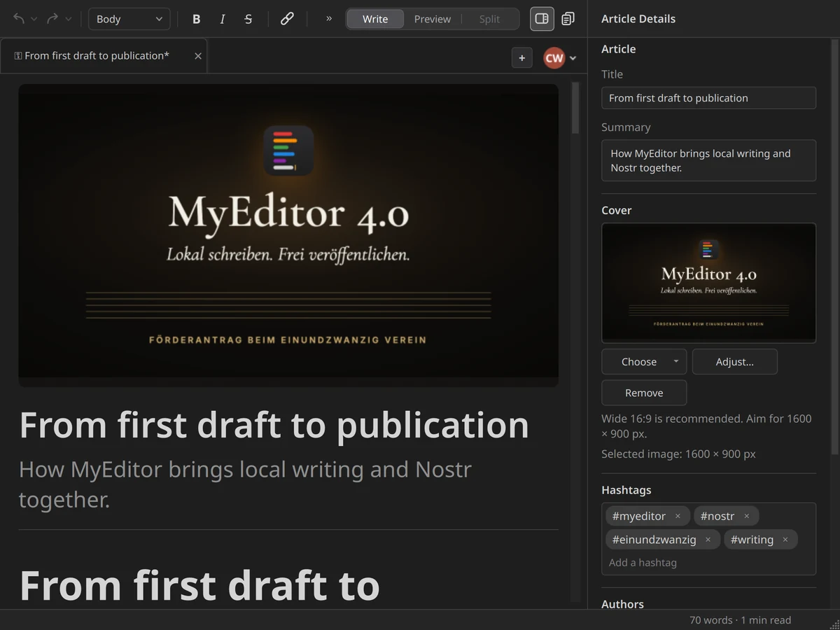Click the '70 words · 1 min read' status
Screen dimensions: 840x630
tap(740, 620)
